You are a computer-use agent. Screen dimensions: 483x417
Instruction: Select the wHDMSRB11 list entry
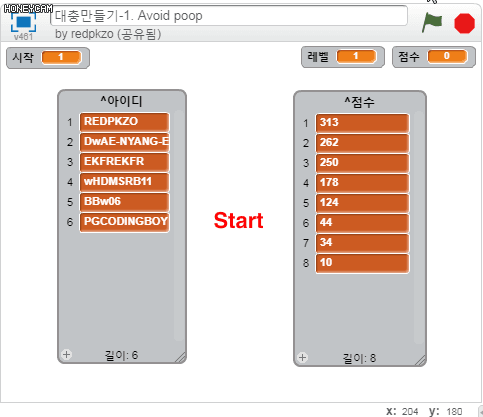(124, 182)
